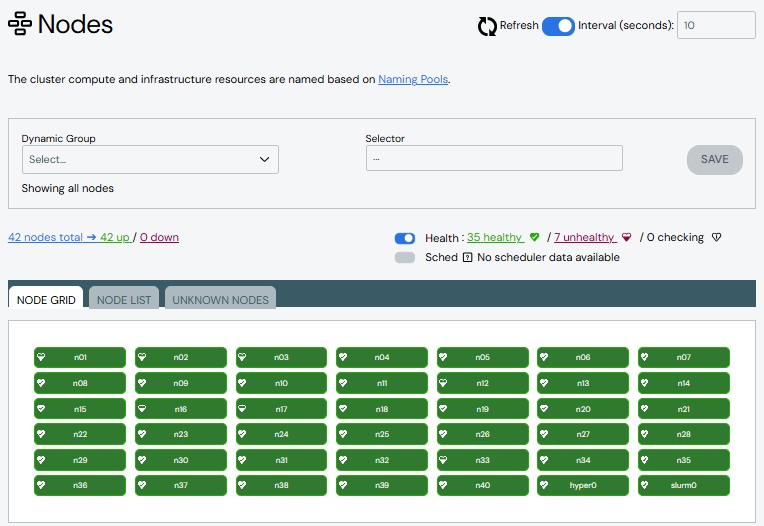Click the red unhealthy heart icon
The image size is (764, 526).
pos(627,237)
